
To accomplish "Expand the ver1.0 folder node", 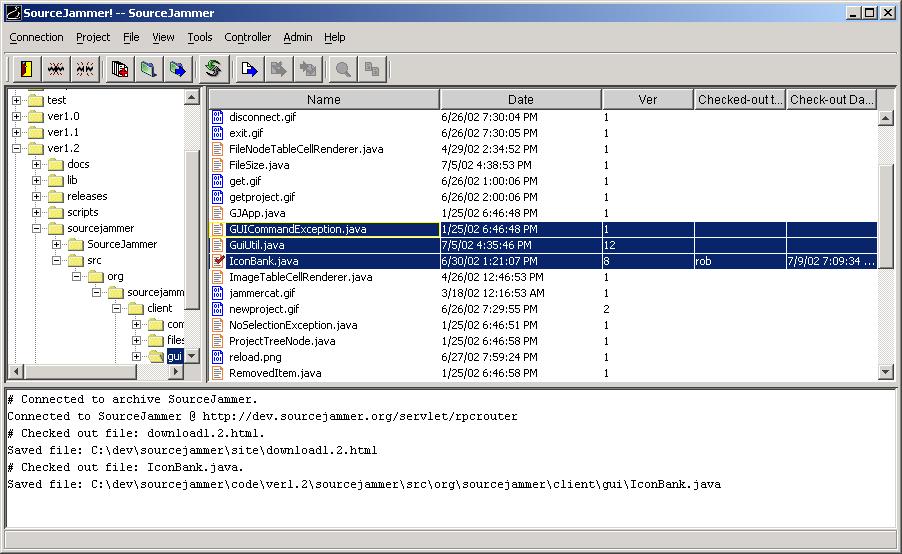I will click(x=17, y=116).
